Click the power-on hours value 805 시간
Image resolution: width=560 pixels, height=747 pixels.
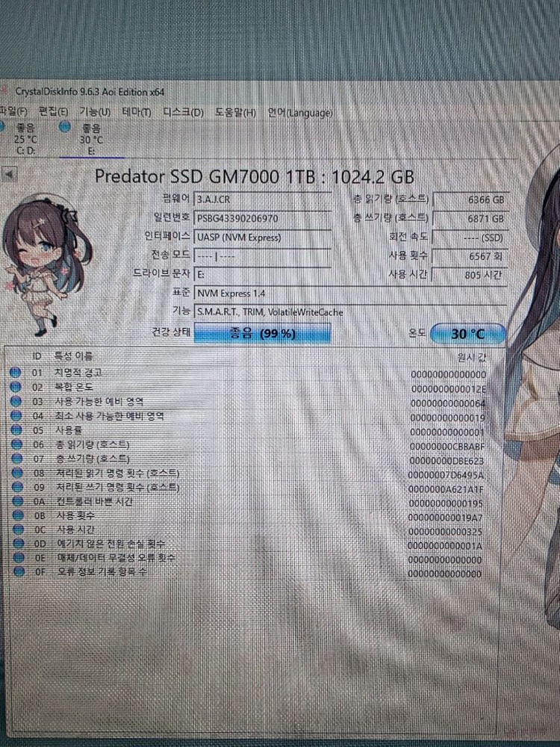tap(470, 275)
